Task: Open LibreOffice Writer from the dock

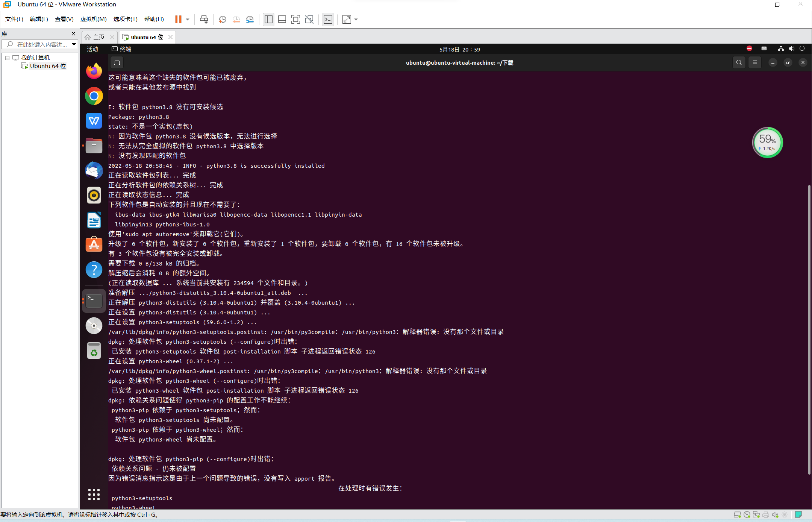Action: coord(94,220)
